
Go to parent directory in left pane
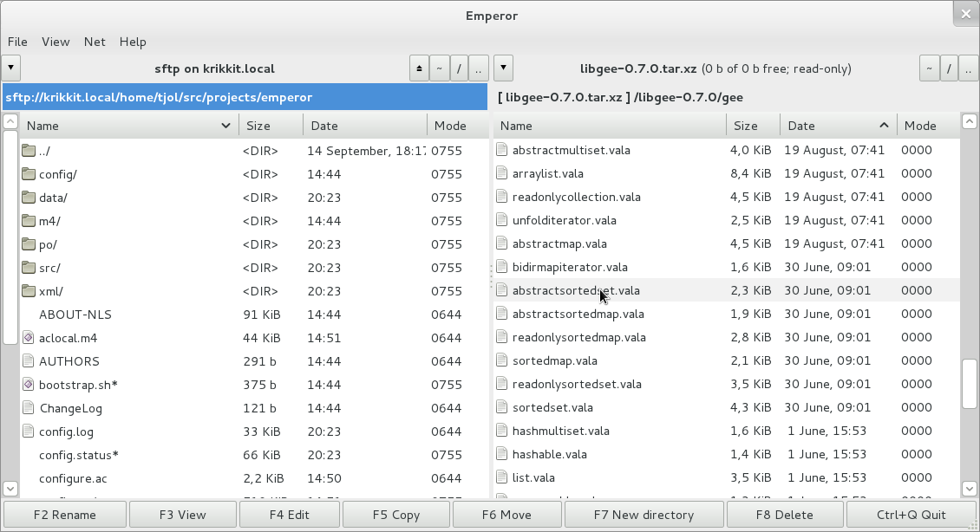pyautogui.click(x=478, y=68)
